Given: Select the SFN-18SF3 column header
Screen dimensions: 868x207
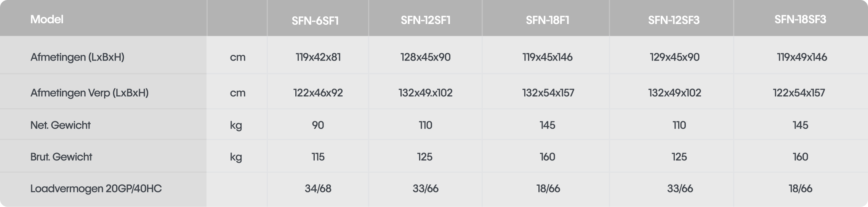Looking at the screenshot, I should point(800,19).
